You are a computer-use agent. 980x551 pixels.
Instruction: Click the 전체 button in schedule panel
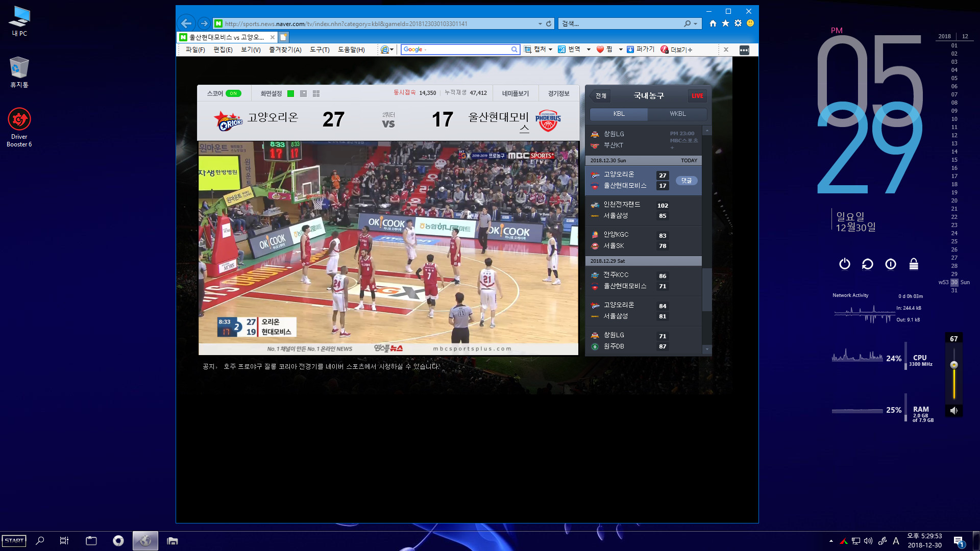click(x=601, y=96)
